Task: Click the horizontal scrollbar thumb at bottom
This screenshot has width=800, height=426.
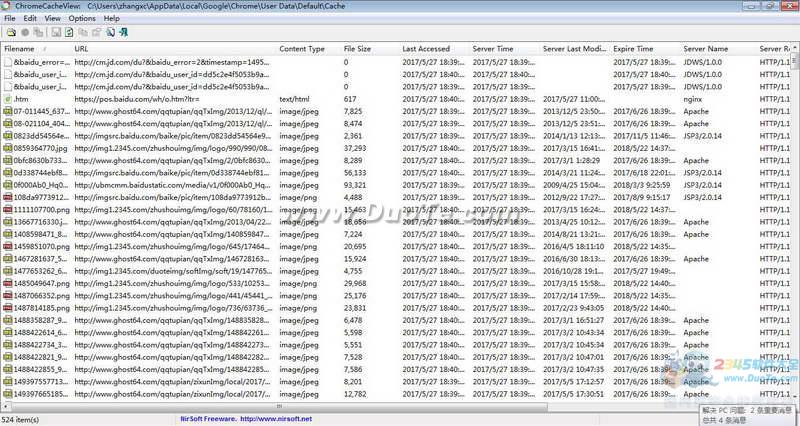Action: tap(279, 407)
